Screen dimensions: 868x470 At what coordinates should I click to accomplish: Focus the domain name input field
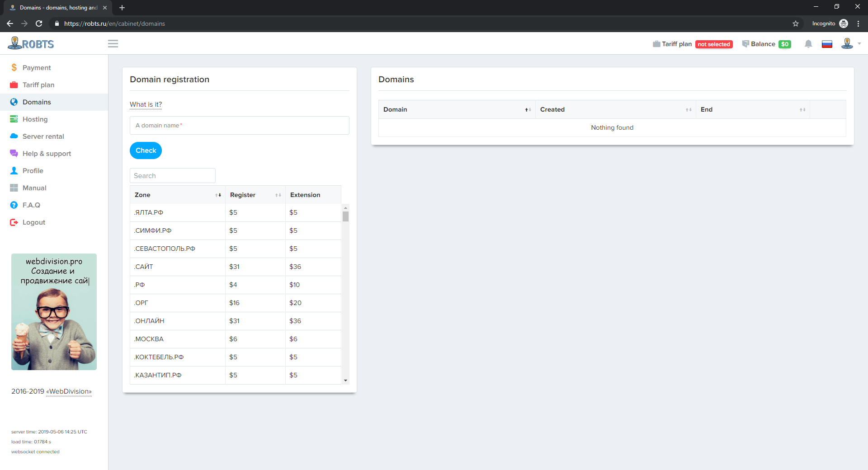click(239, 126)
